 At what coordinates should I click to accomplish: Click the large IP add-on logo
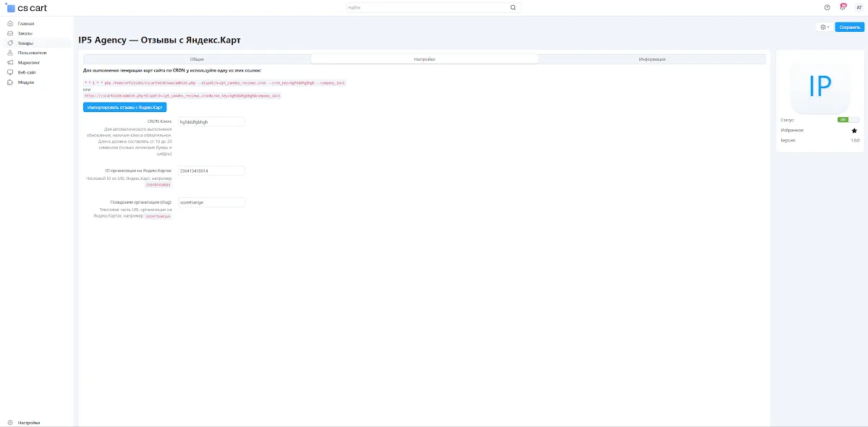(820, 85)
